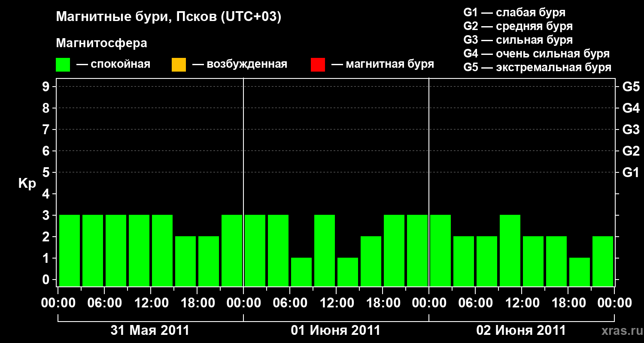Screen dimensions: 644x343
Task: Click the 06:00 tick label for 31 Мая
Action: pyautogui.click(x=104, y=303)
